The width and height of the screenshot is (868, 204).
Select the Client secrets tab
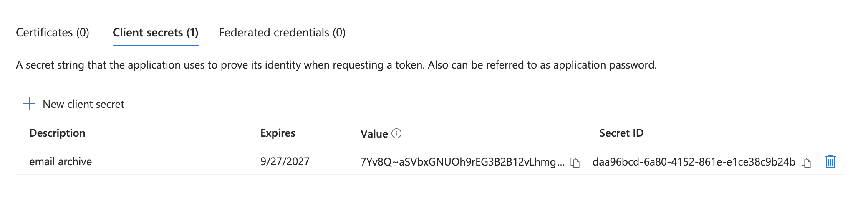155,33
